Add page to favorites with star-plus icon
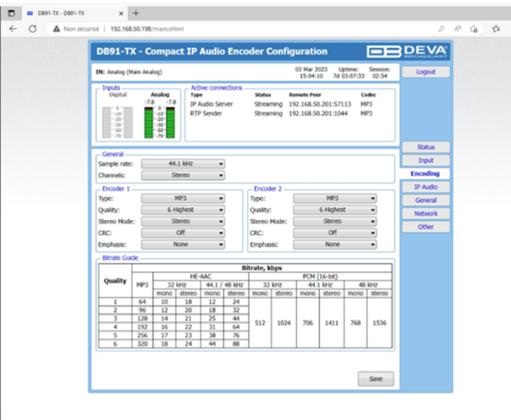 coord(474,29)
